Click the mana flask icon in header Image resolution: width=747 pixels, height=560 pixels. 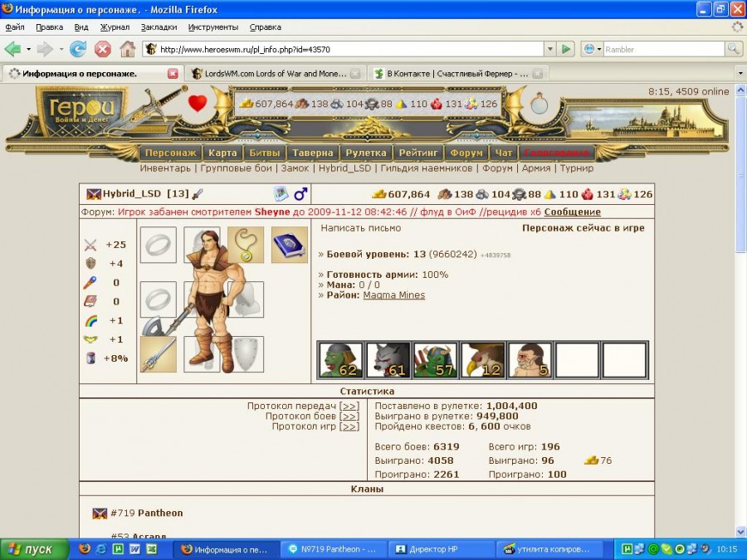[539, 103]
